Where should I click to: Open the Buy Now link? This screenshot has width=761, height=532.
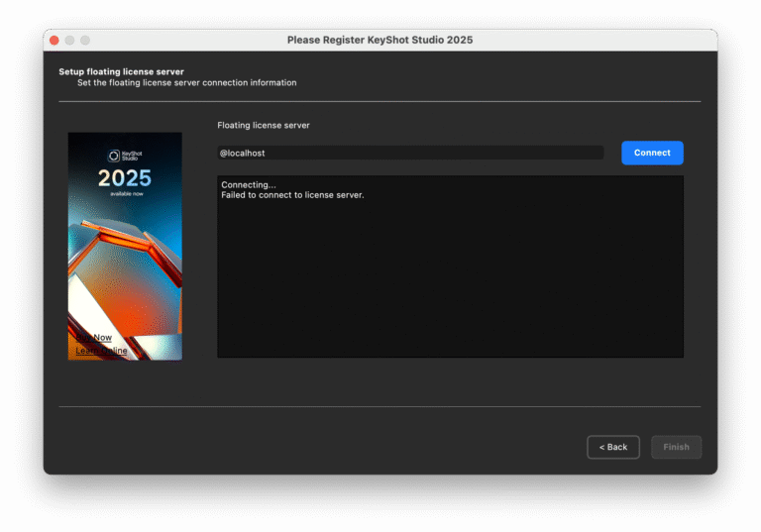(94, 338)
